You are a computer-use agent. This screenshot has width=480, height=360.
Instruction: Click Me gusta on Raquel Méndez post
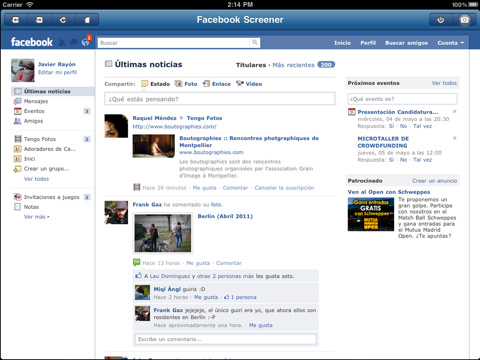pos(204,188)
